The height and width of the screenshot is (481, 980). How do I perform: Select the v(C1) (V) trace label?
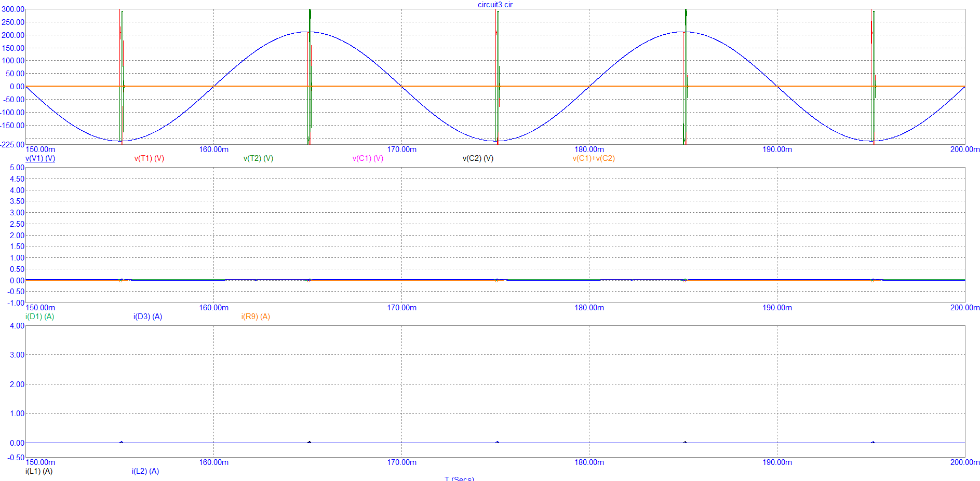tap(368, 158)
